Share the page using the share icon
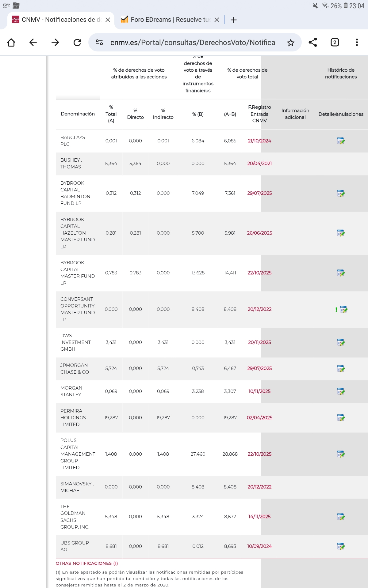This screenshot has height=588, width=368. (x=313, y=42)
